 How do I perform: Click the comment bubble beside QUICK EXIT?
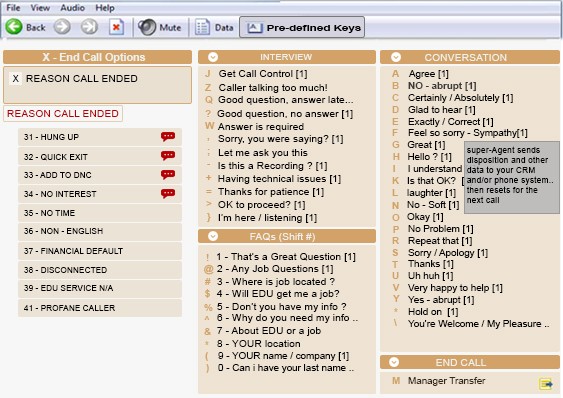pos(168,156)
